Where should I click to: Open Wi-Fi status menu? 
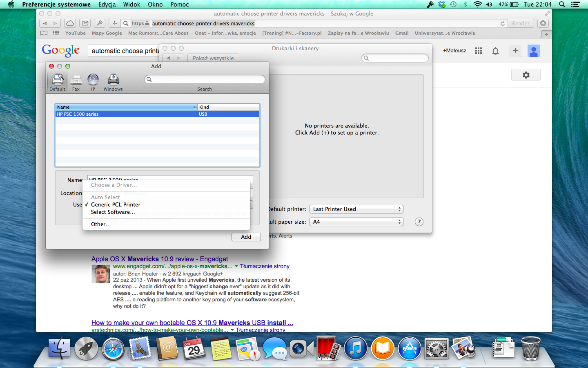(x=477, y=4)
